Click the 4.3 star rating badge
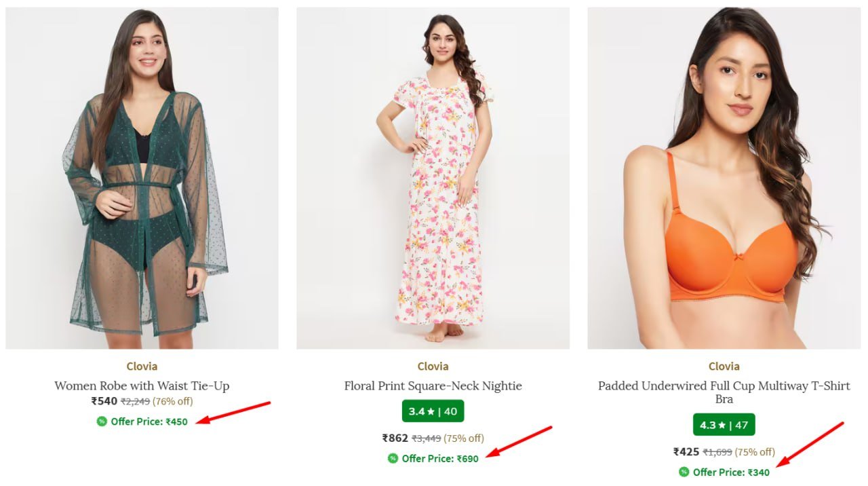 [x=724, y=425]
